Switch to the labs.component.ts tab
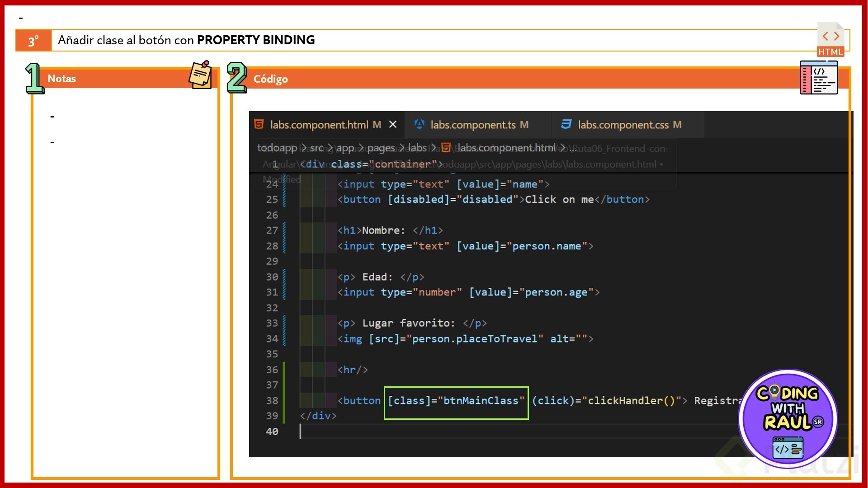 tap(472, 125)
